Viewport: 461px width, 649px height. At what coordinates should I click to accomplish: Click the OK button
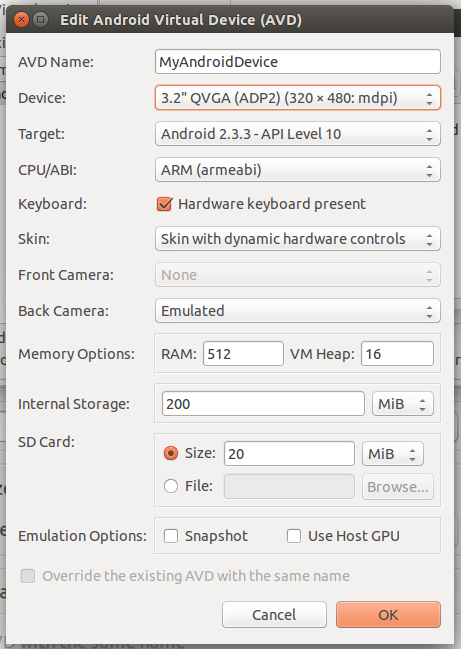(388, 615)
